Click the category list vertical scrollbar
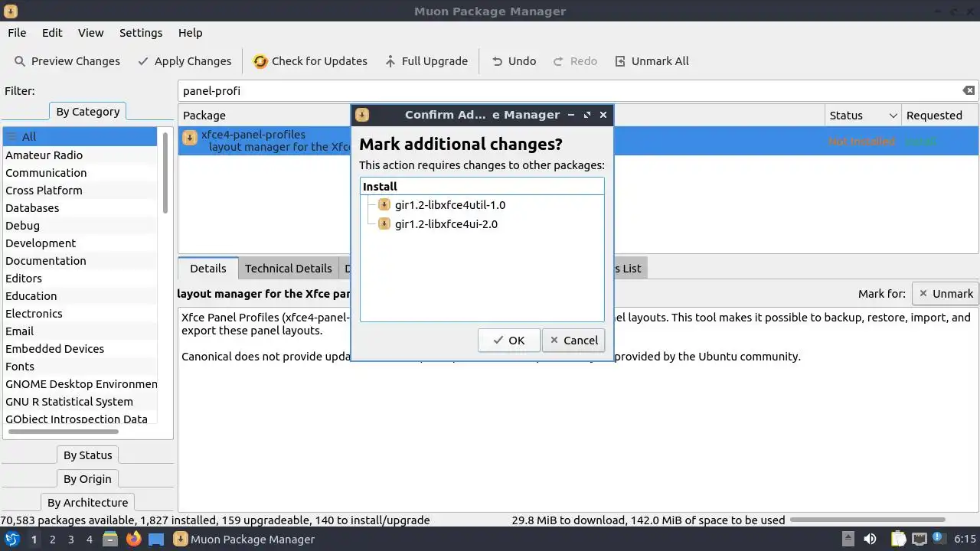980x551 pixels. pyautogui.click(x=165, y=172)
